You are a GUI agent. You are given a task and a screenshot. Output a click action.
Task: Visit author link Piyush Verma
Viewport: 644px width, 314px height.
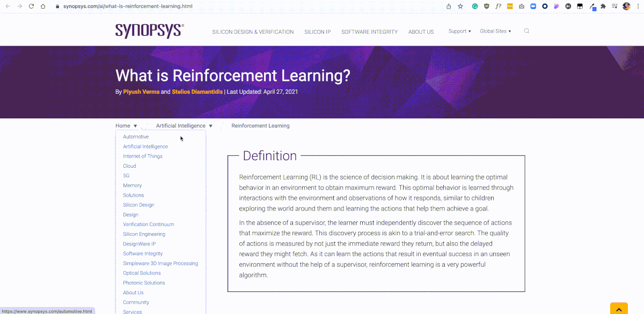(x=141, y=92)
